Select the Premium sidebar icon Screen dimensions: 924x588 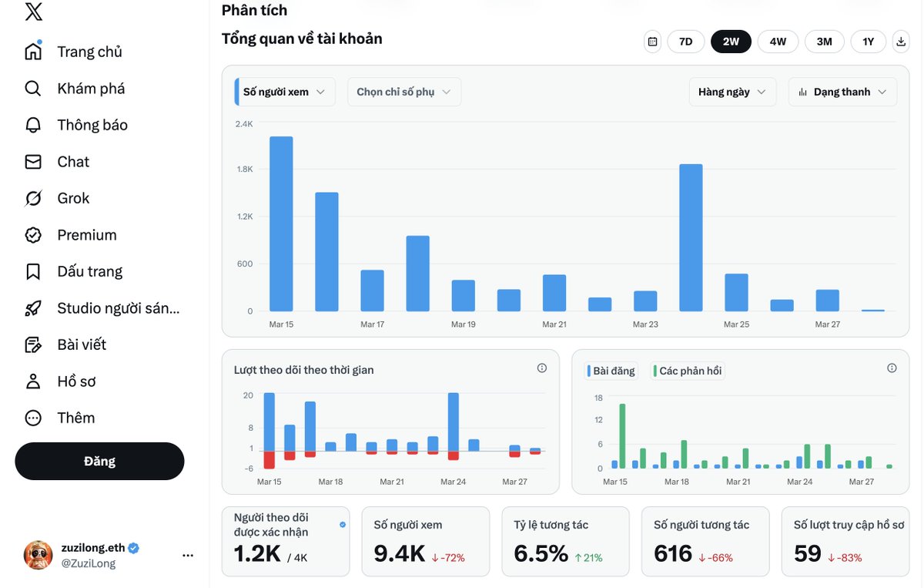pyautogui.click(x=33, y=234)
